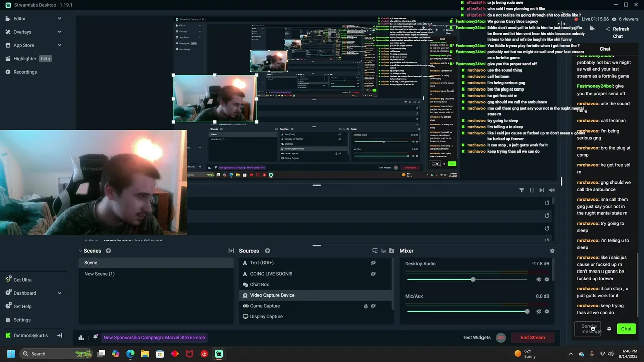Show the Game Capture source
The height and width of the screenshot is (362, 644).
(373, 306)
